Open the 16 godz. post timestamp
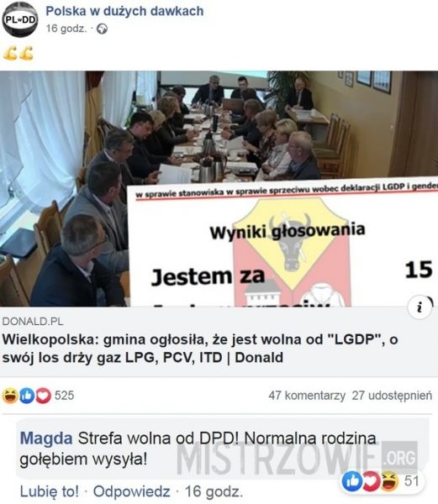Image resolution: width=438 pixels, height=504 pixels. [66, 29]
